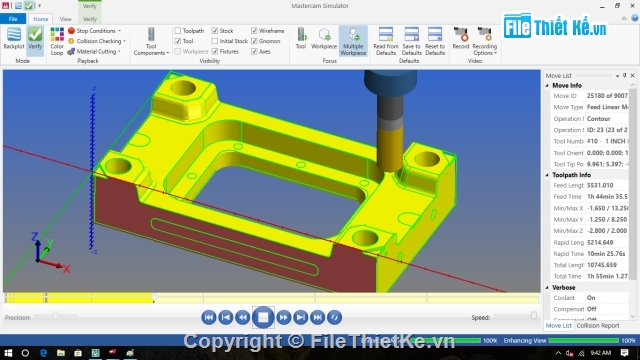The width and height of the screenshot is (640, 360).
Task: Step backward in simulation
Action: coord(242,317)
